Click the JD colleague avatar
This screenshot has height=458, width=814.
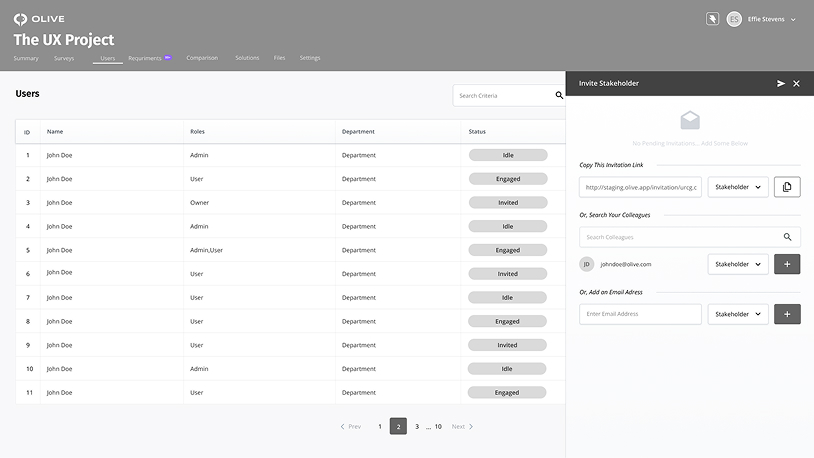[587, 264]
